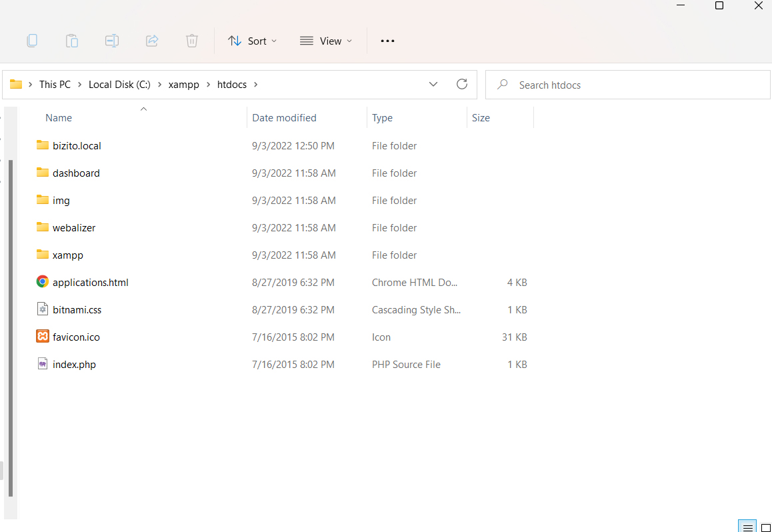Sort by Name column header
Screen dimensions: 772x532
[59, 118]
